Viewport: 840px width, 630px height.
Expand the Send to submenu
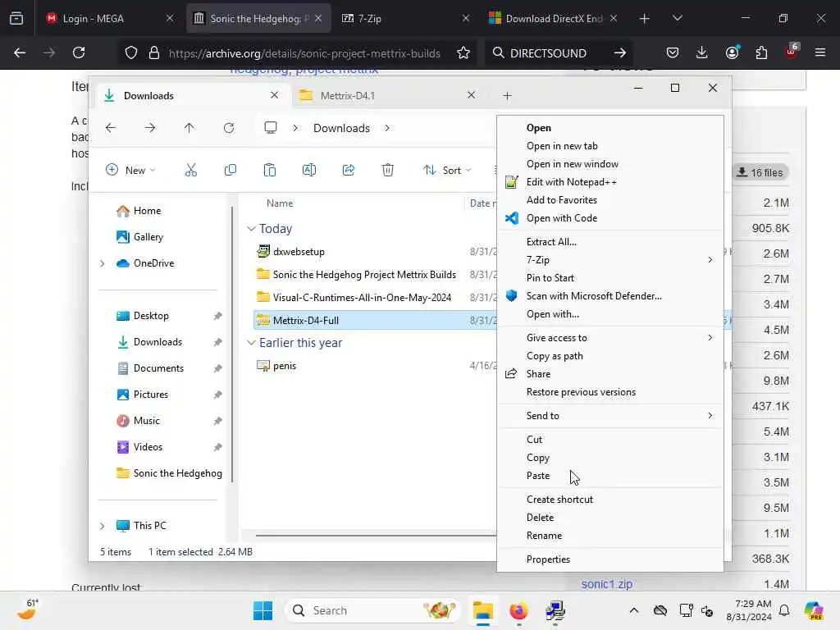710,416
